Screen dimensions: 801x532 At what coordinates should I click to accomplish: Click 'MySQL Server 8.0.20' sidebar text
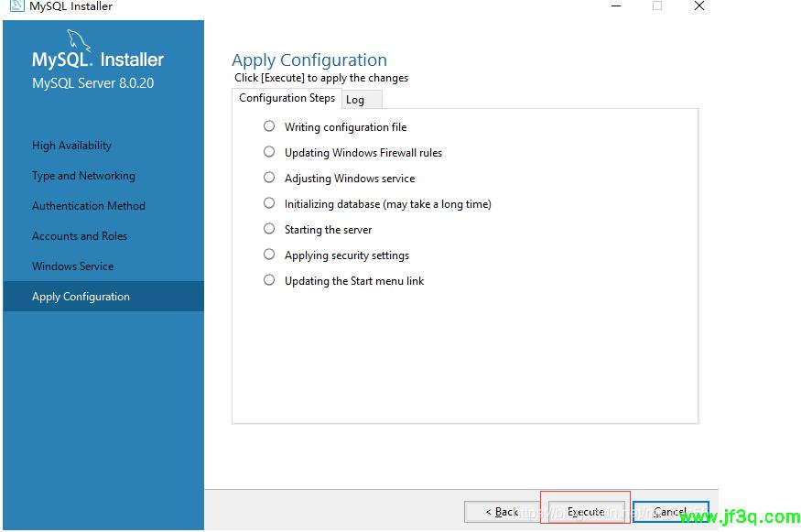pos(92,83)
